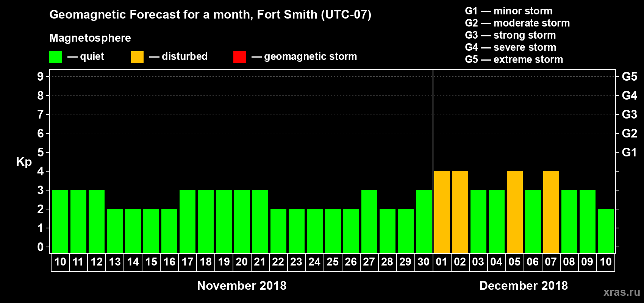Click the 'November 2018' month label
This screenshot has width=644, height=303.
[242, 286]
